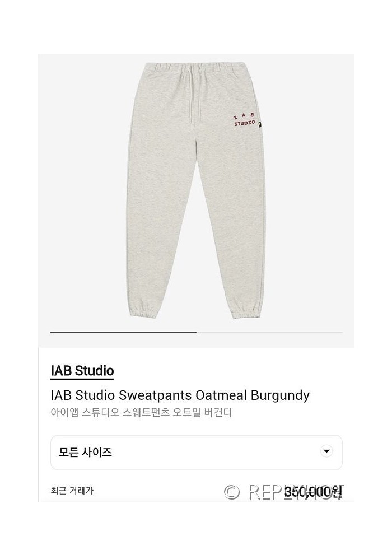Click the copyright watermark symbol

pos(232,492)
